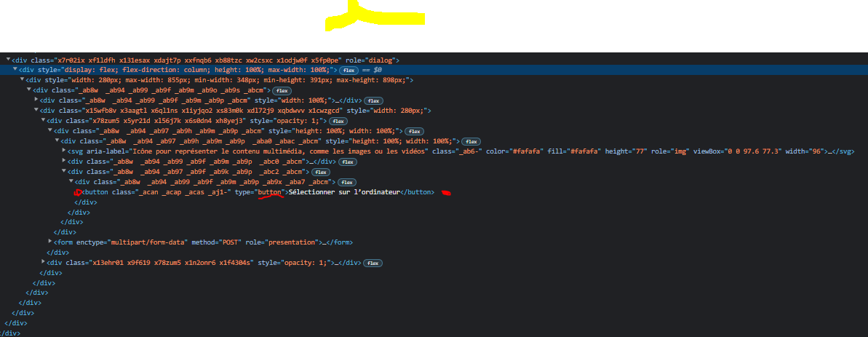Collapse arrow of x78zum5 x5yr21d div
This screenshot has height=337, width=868.
point(43,121)
